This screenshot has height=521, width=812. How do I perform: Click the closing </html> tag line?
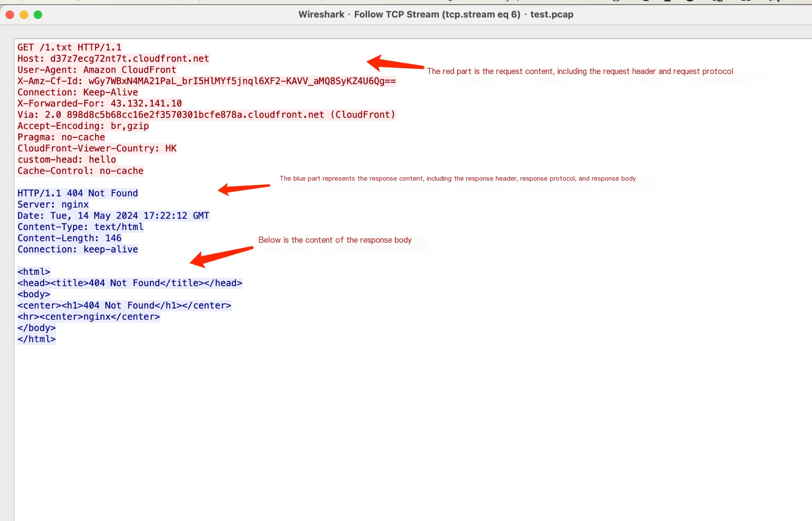tap(36, 339)
